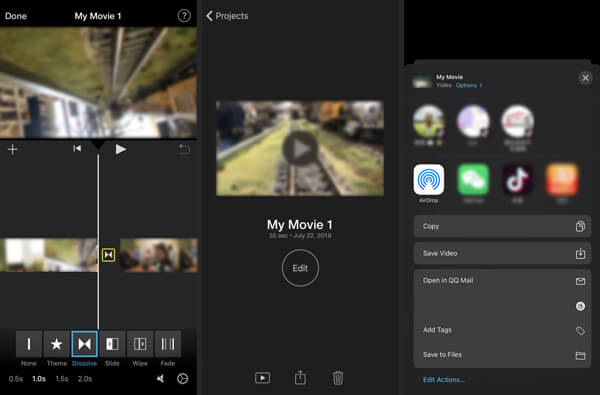Select the transition marker between clips
Screen dimensions: 600x395
(x=108, y=255)
